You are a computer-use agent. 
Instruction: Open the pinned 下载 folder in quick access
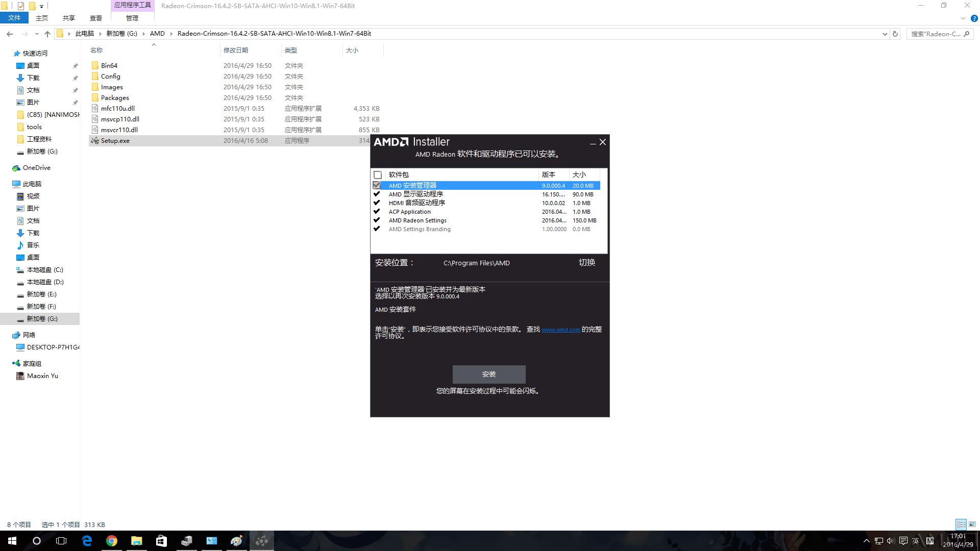(33, 78)
